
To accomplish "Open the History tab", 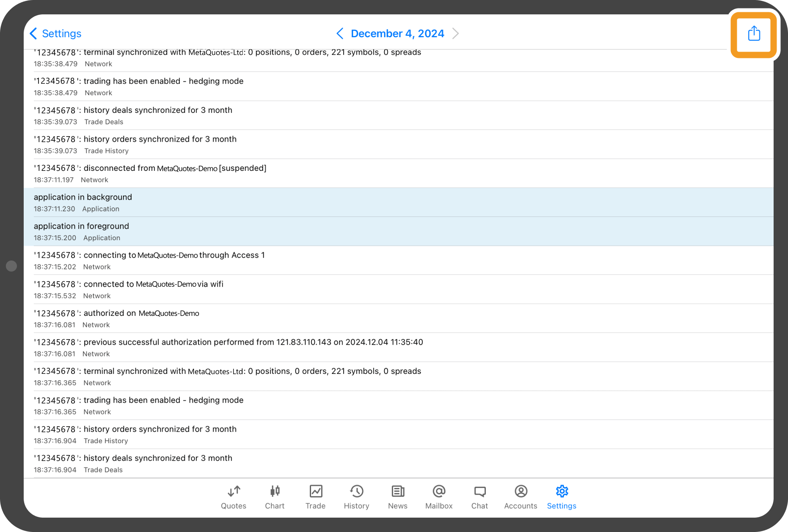I will [x=356, y=497].
